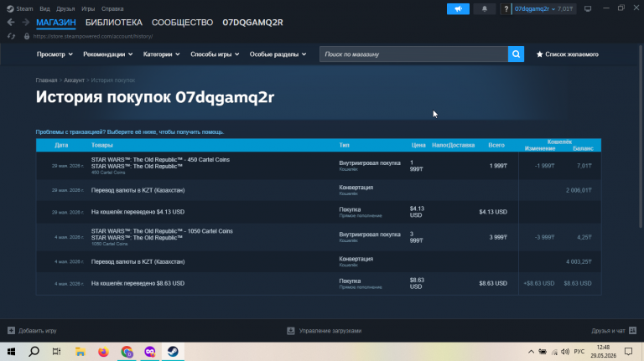Click Добавить игру label

coord(38,331)
